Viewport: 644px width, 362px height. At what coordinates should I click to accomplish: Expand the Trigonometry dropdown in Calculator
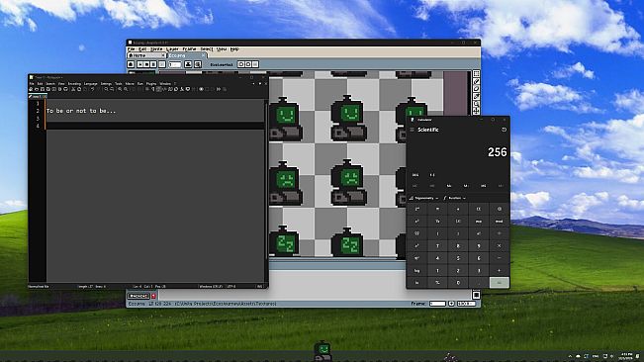point(423,198)
